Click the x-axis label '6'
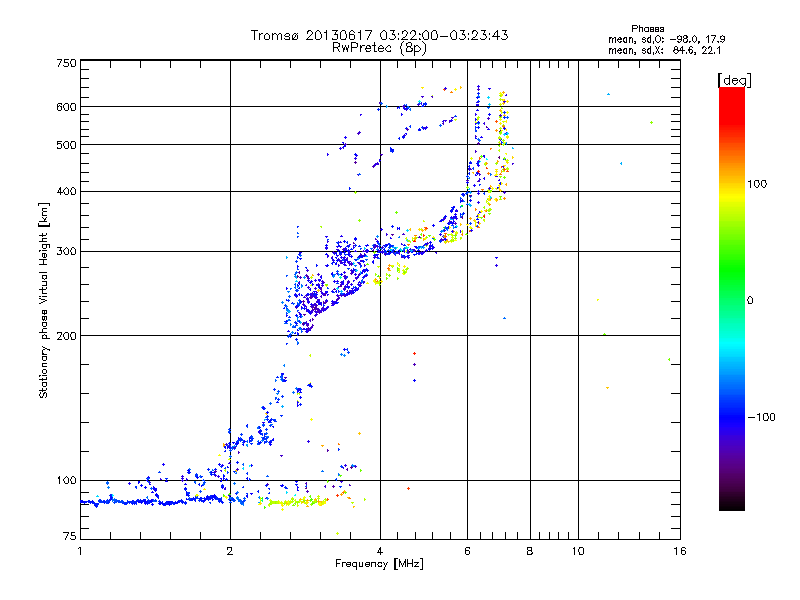800x600 pixels. point(467,551)
